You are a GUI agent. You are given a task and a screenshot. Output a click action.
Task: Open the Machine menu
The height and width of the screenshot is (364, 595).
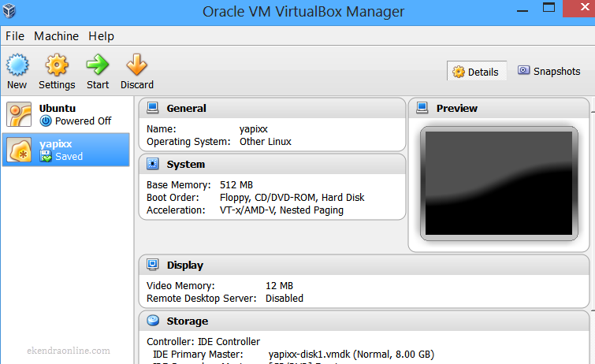pyautogui.click(x=56, y=36)
